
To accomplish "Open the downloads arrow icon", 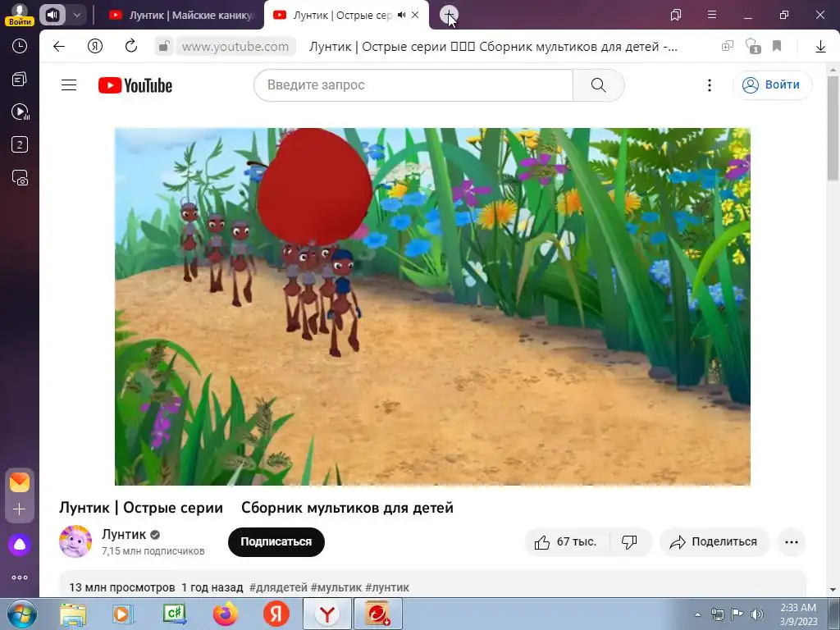I will pyautogui.click(x=820, y=47).
